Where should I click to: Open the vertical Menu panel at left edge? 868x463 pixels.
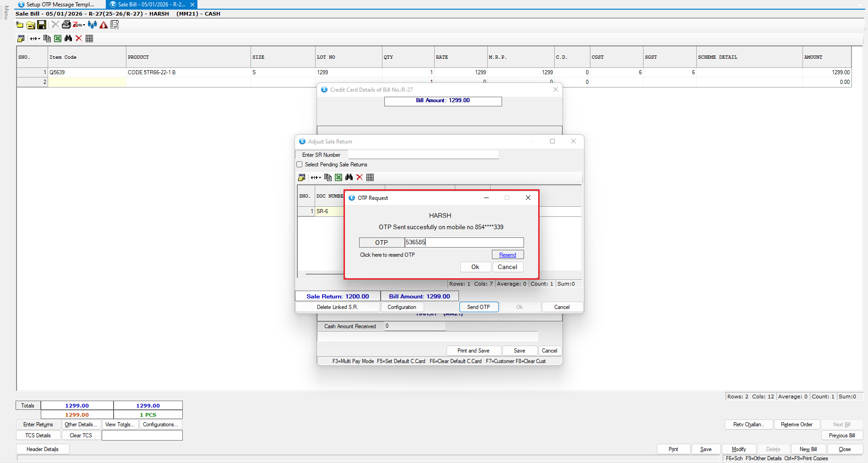pyautogui.click(x=6, y=12)
